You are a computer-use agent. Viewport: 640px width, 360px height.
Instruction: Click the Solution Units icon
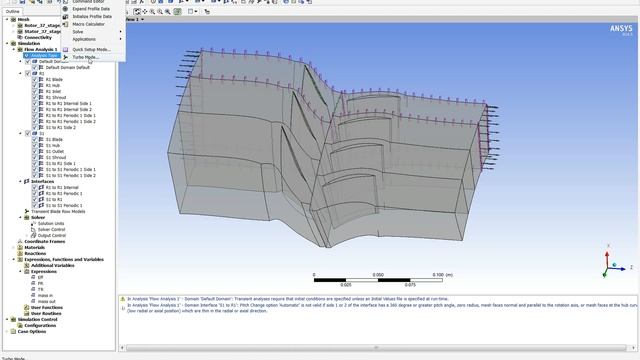(x=33, y=223)
